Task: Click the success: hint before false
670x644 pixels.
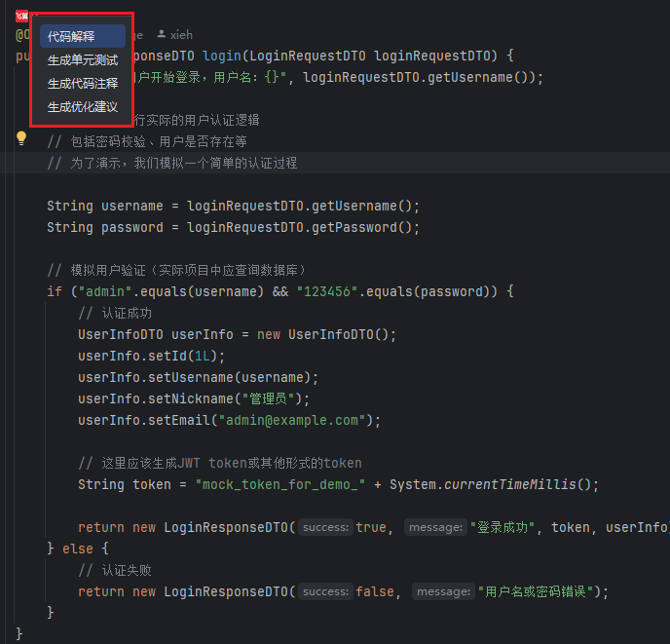Action: pos(325,591)
